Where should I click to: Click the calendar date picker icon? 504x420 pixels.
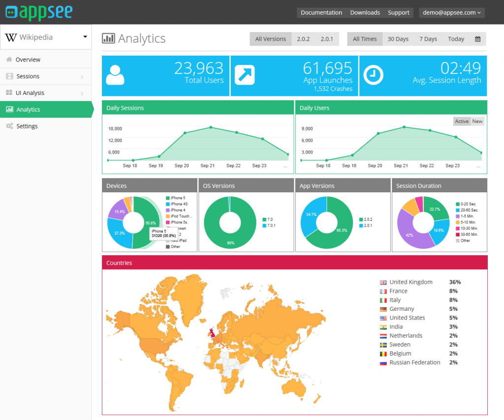coord(477,39)
